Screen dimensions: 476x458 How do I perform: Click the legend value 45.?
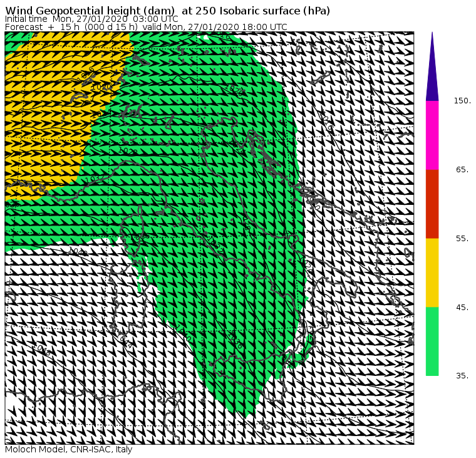click(x=462, y=308)
